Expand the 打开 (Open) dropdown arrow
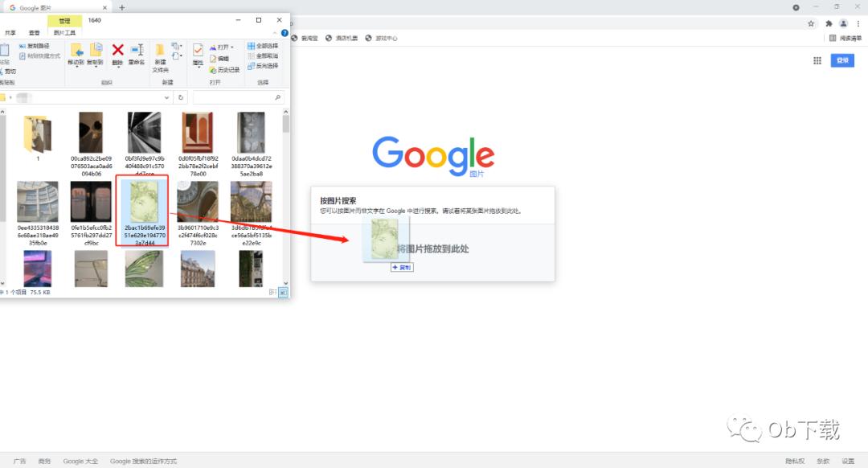 [231, 47]
